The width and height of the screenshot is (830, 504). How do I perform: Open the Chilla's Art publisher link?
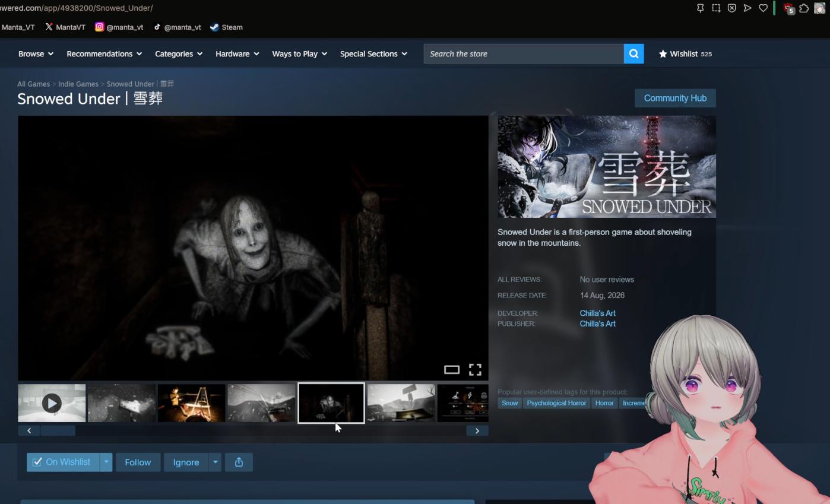click(598, 324)
